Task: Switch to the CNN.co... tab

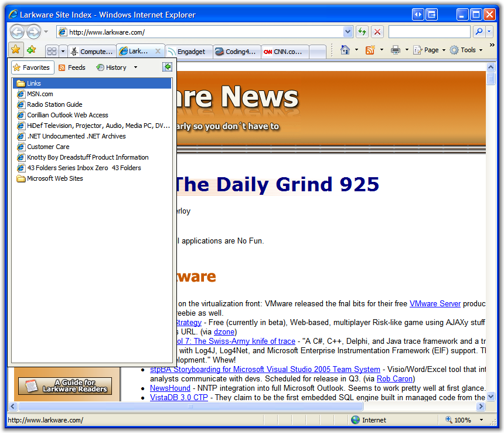Action: coord(285,52)
